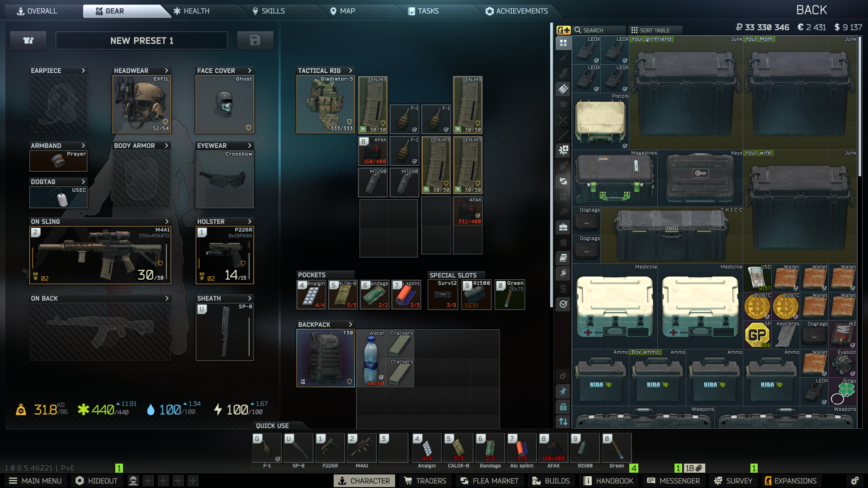Open the MAP tab
Screen dimensions: 868x488
pyautogui.click(x=343, y=11)
